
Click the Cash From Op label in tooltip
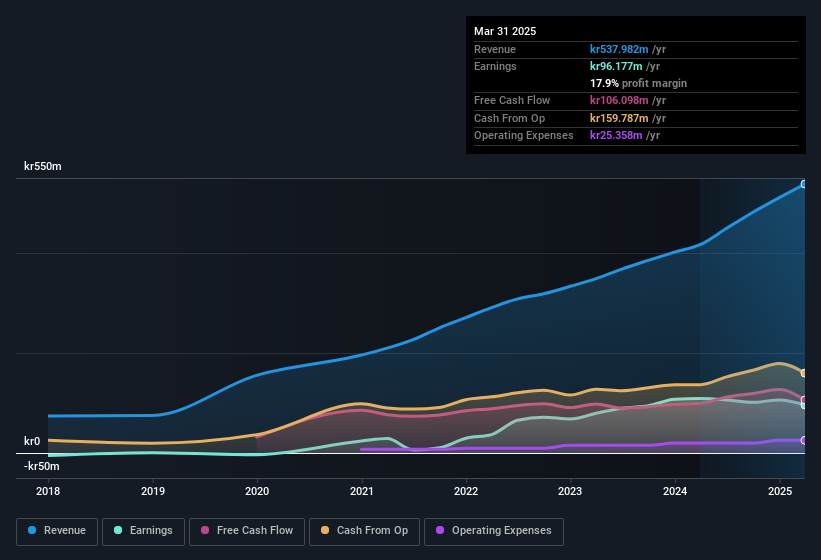[509, 118]
